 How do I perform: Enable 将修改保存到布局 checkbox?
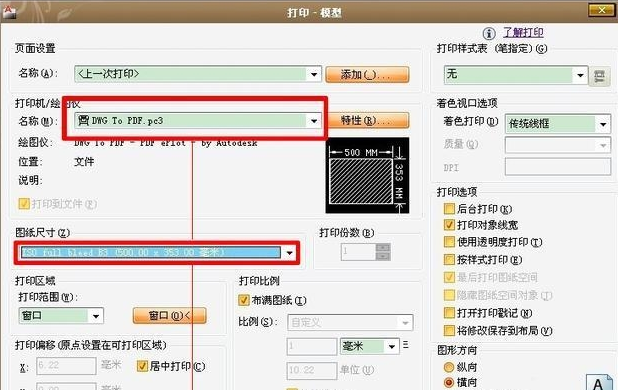(449, 330)
